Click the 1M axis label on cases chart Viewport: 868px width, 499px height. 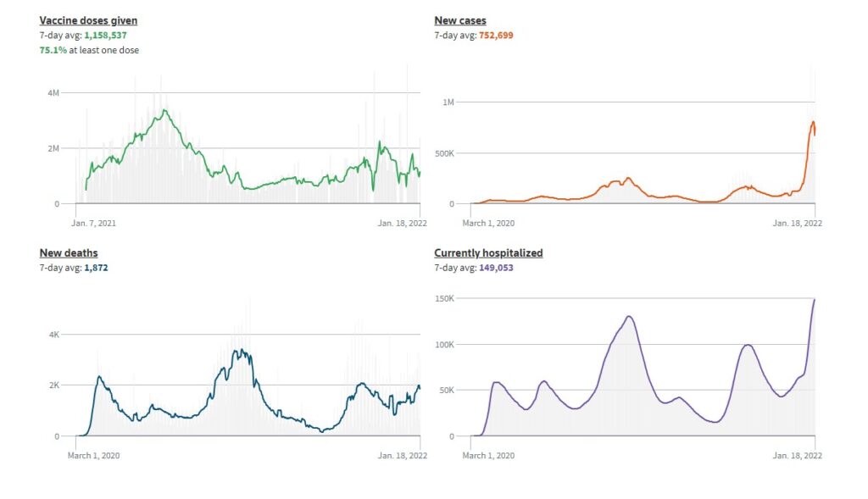point(449,102)
